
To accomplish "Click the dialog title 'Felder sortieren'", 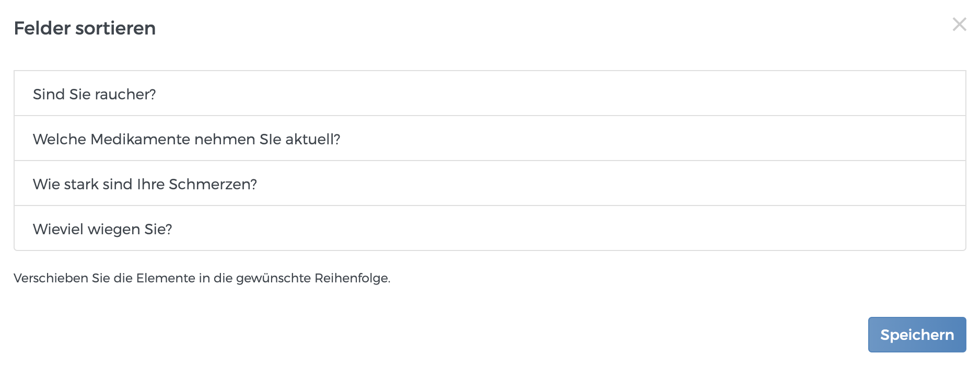I will point(85,29).
